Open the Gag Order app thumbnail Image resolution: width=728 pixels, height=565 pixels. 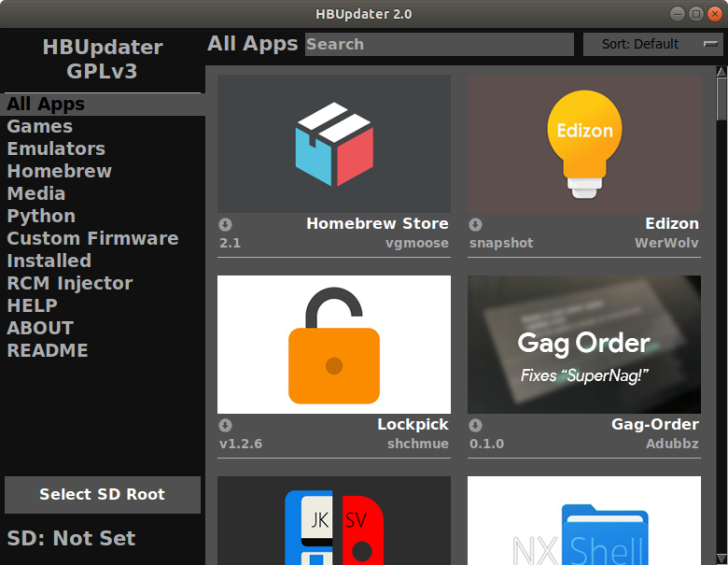(x=584, y=345)
